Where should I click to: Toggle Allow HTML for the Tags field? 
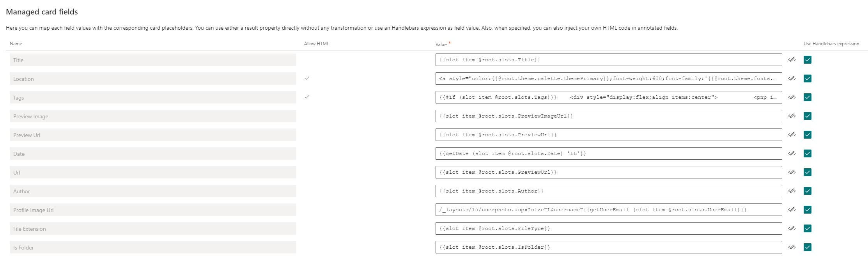(307, 97)
